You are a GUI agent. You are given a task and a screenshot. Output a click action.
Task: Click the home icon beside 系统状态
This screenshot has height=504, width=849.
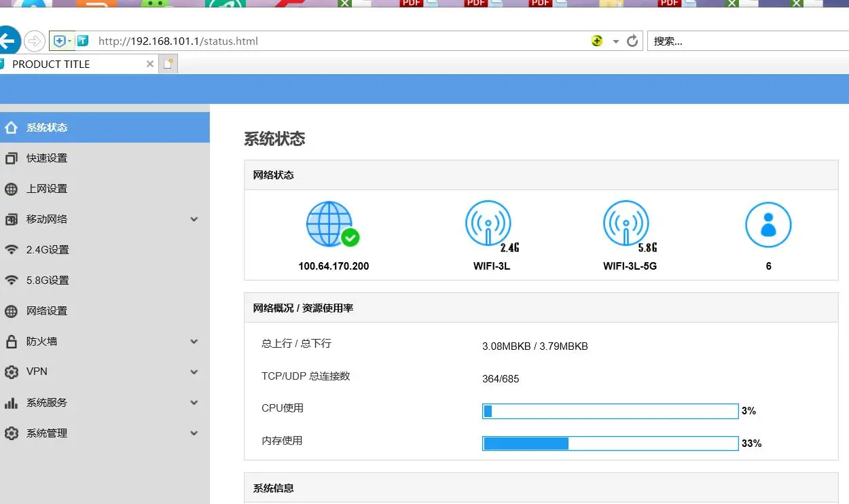11,128
